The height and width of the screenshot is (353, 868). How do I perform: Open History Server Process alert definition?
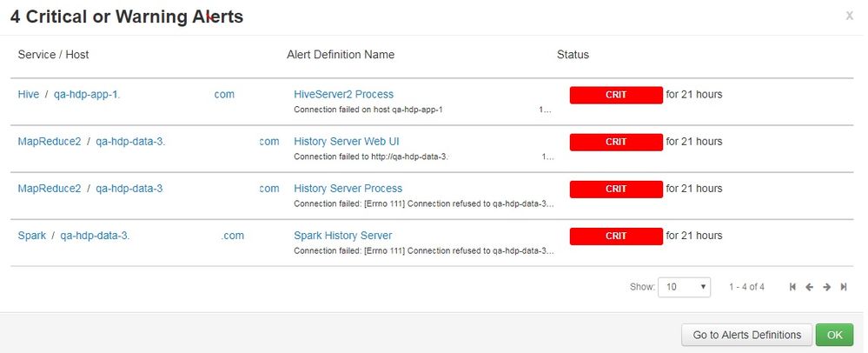point(348,188)
